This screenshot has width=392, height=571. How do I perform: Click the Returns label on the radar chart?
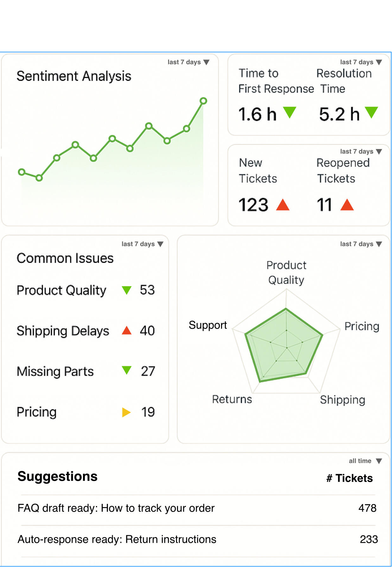(x=232, y=399)
